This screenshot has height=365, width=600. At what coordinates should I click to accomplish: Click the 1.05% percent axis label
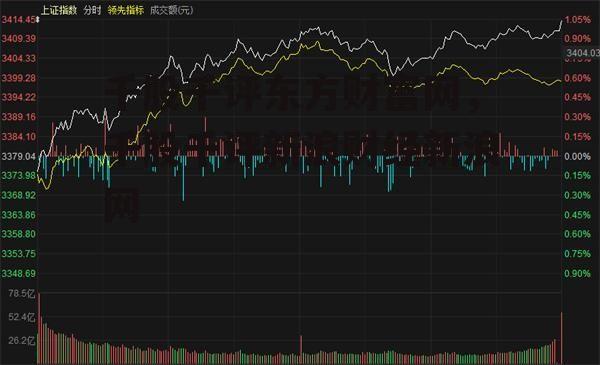[578, 20]
